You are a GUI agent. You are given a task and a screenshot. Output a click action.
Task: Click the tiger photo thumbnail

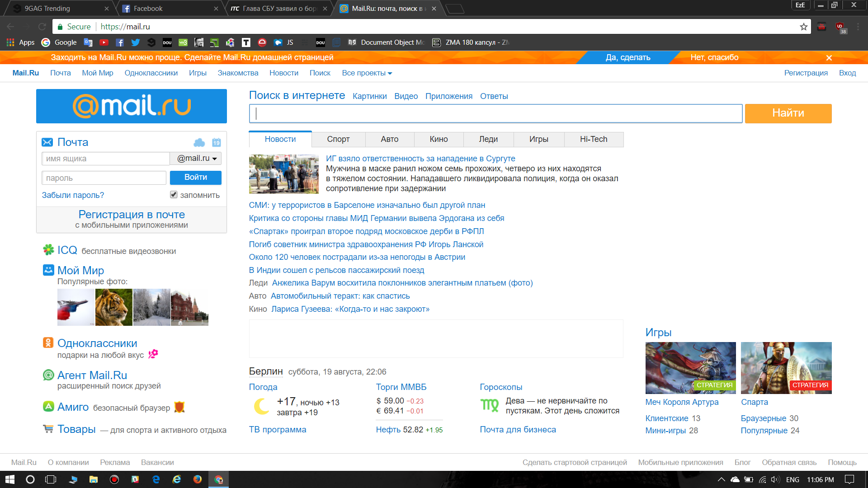[x=114, y=307]
